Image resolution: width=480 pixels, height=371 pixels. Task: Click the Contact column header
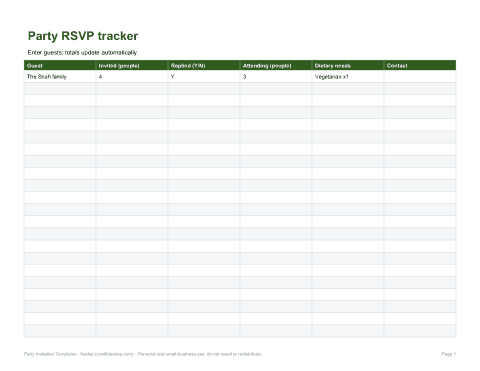click(420, 65)
